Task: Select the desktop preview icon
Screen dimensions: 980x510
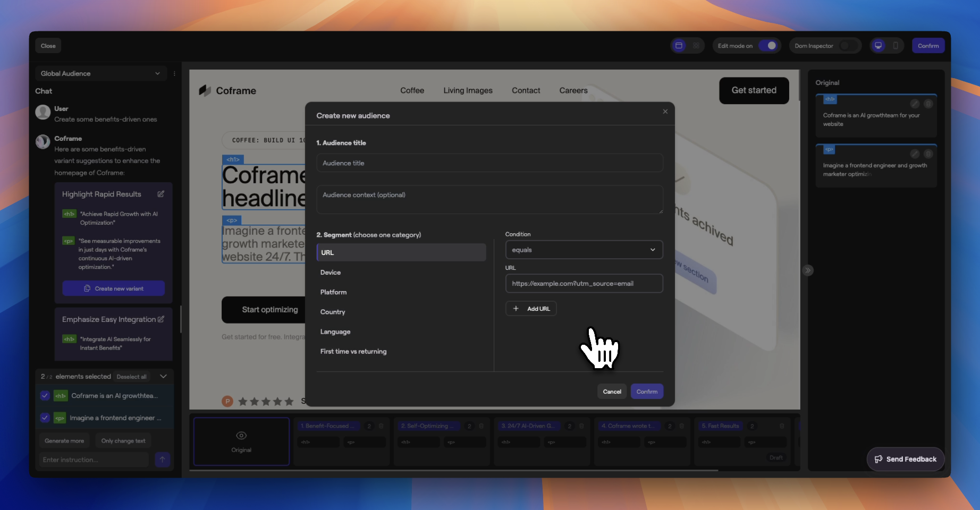Action: 878,46
